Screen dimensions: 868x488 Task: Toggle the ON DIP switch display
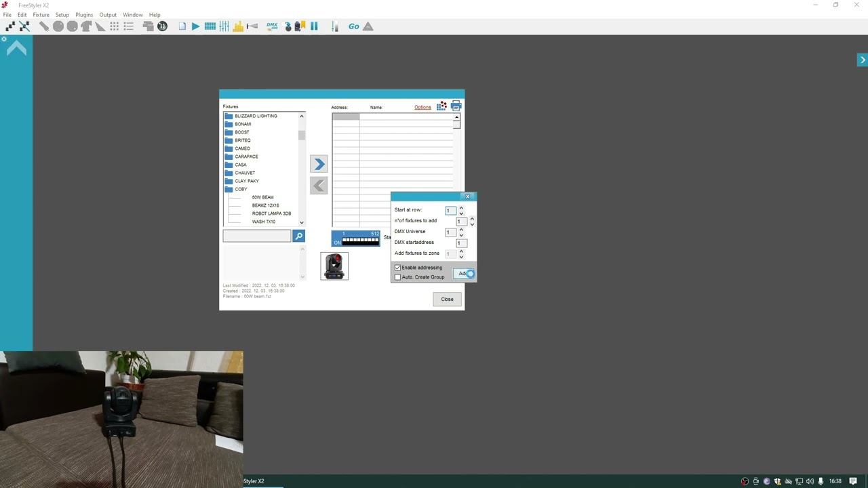pos(356,239)
